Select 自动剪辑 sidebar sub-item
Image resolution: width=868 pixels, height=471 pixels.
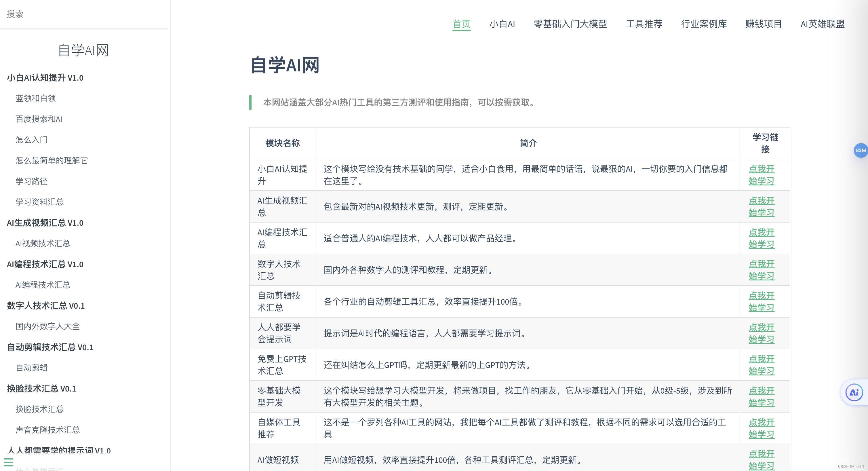click(x=32, y=367)
